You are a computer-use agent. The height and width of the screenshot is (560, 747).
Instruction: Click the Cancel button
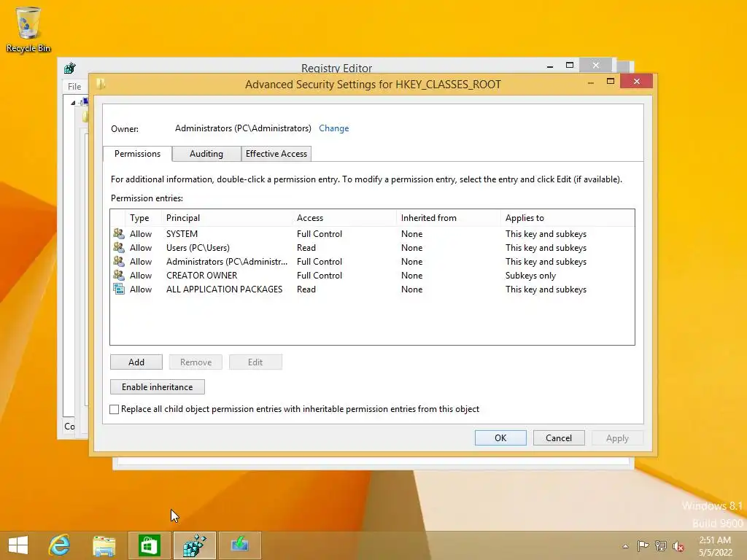coord(559,437)
